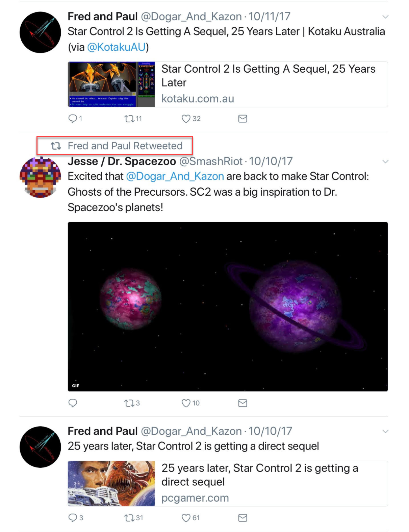The height and width of the screenshot is (532, 409).
Task: Retweet the Dr. Spacezoo planets tweet
Action: coord(129,403)
